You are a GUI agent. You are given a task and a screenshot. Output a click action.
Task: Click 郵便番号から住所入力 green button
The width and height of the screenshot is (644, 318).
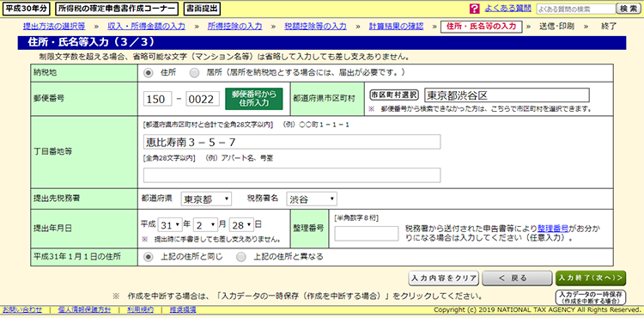click(254, 99)
